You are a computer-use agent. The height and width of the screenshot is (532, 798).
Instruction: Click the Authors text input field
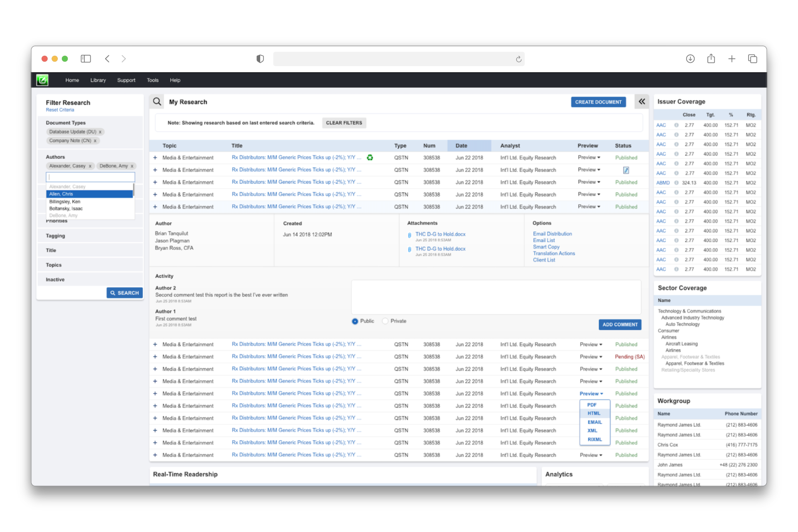coord(90,177)
